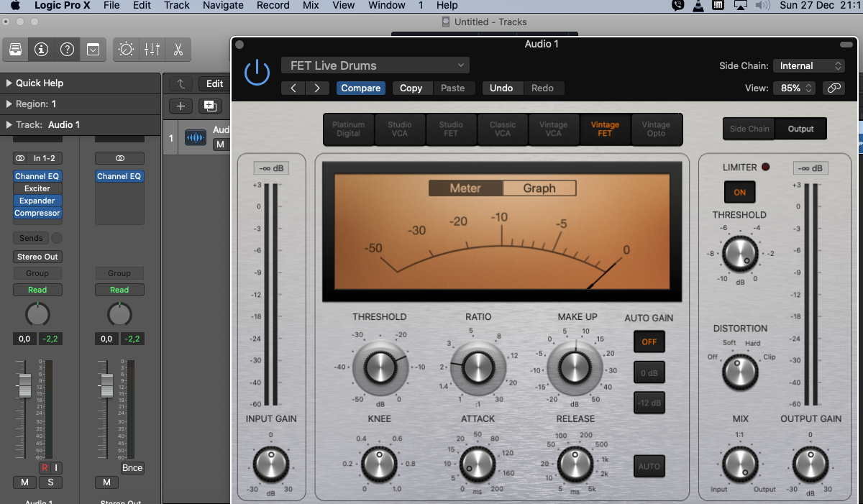This screenshot has height=504, width=863.
Task: Open the Editors scissors icon
Action: [x=177, y=50]
